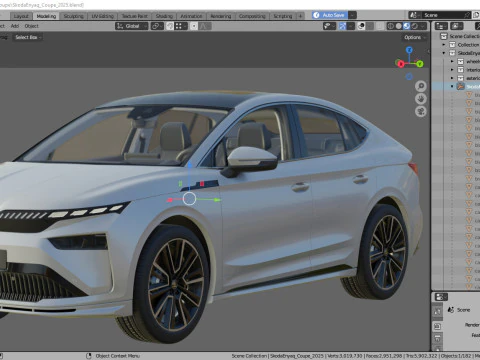Open the Global transform orientation dropdown
Image resolution: width=480 pixels, height=360 pixels.
coord(132,26)
